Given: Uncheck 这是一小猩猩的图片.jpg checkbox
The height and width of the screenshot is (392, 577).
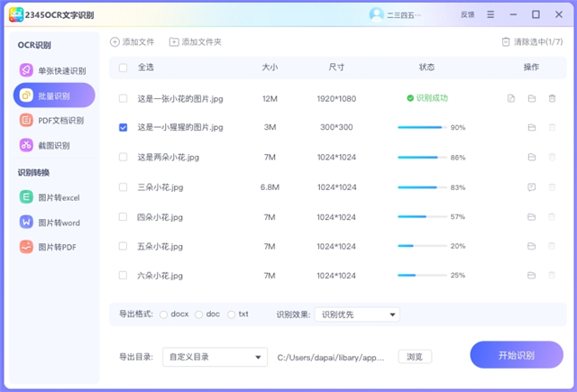Looking at the screenshot, I should 124,128.
